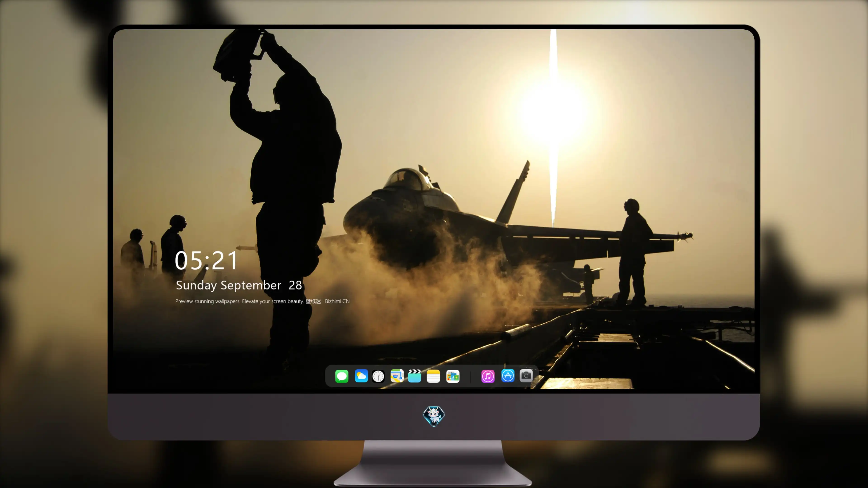This screenshot has height=488, width=868.
Task: Launch the Maps app from the dock
Action: click(x=397, y=376)
